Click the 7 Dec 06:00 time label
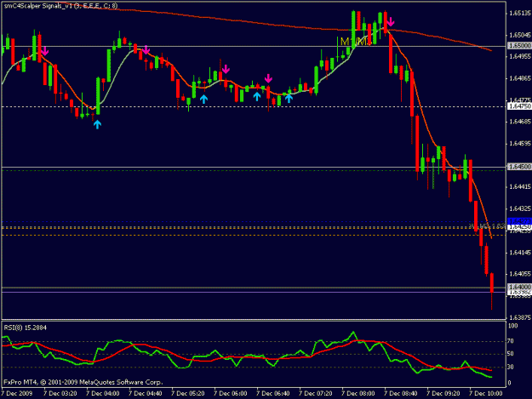532x399 pixels. [x=231, y=393]
